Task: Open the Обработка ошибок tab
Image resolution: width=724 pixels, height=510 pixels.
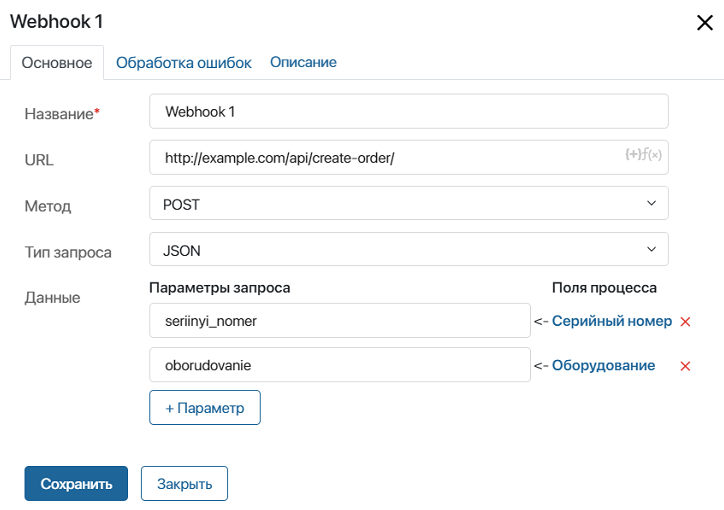Action: (183, 63)
